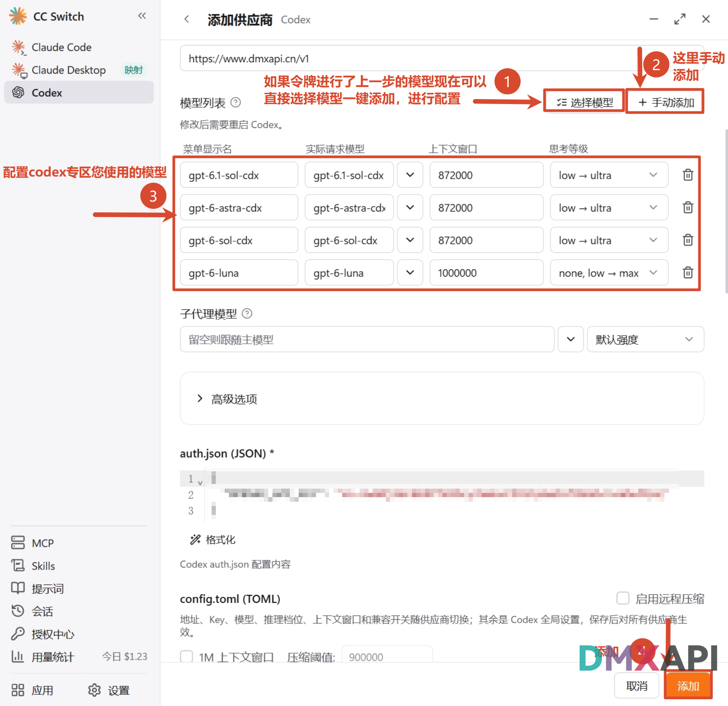Edit context window value 1000000

click(486, 272)
